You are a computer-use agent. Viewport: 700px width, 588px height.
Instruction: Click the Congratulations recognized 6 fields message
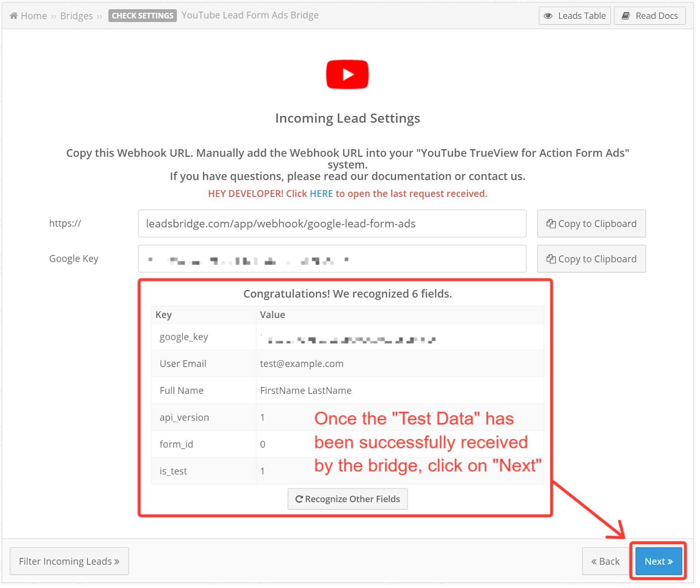pyautogui.click(x=348, y=294)
